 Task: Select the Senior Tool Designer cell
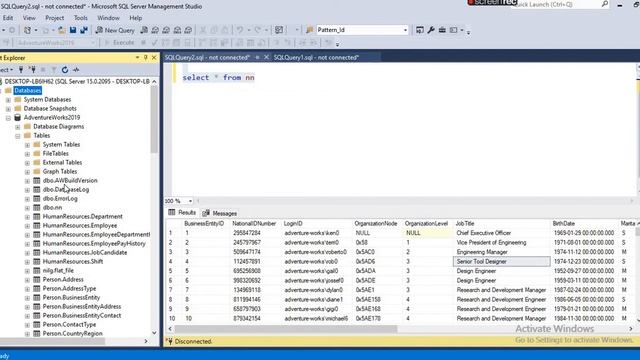(x=502, y=262)
